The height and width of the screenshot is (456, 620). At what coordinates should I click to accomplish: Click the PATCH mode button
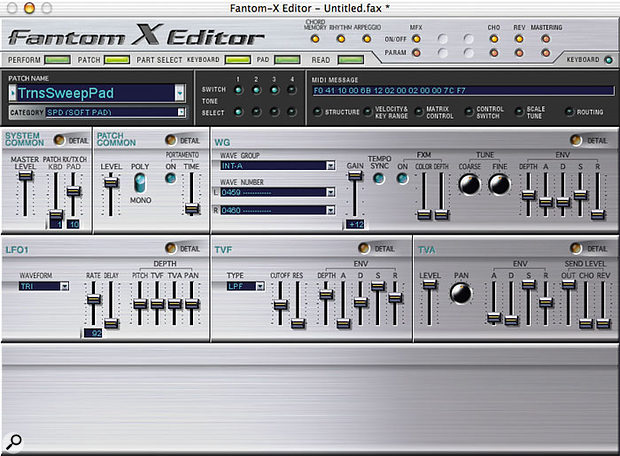117,60
